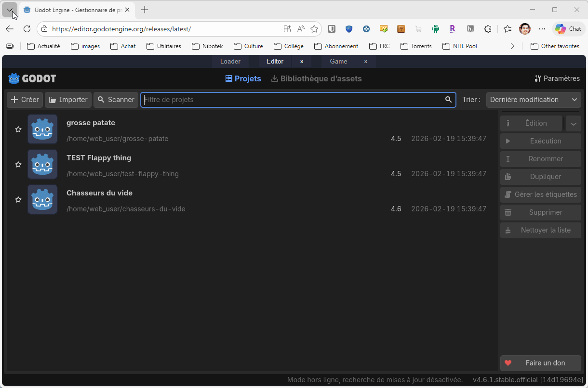Add this page to browser favorites star
This screenshot has width=588, height=388.
point(314,29)
